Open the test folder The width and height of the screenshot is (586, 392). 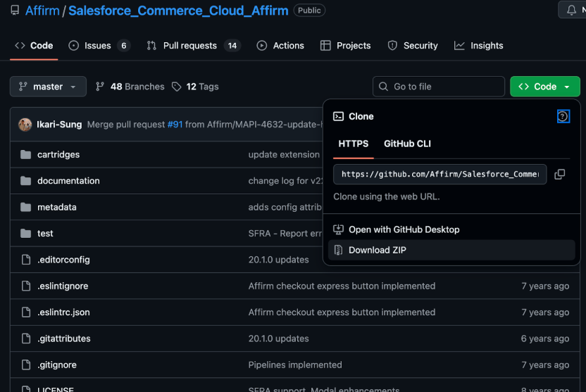(x=45, y=234)
